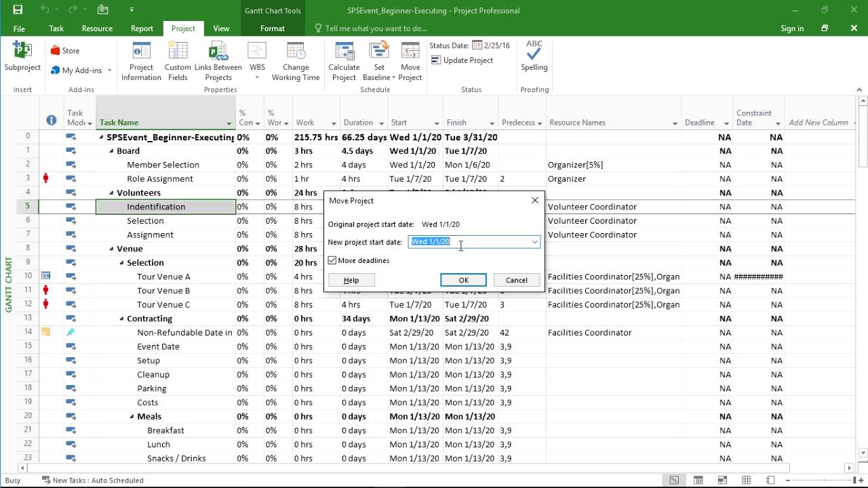Collapse the Venue summary task
Image resolution: width=868 pixels, height=488 pixels.
112,249
